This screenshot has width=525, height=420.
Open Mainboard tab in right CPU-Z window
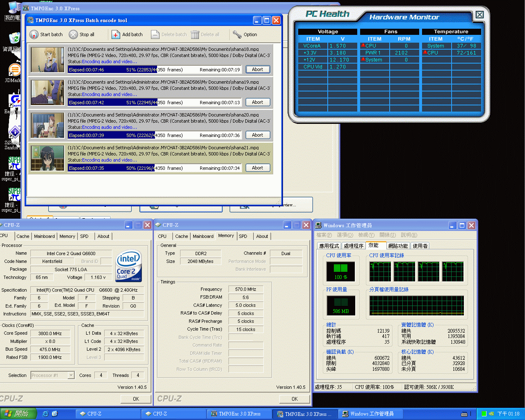[203, 236]
